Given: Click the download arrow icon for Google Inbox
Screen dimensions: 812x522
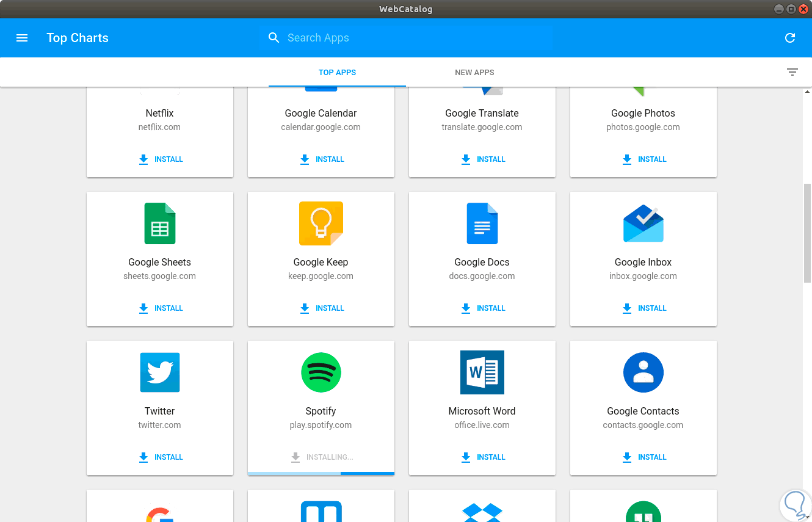Looking at the screenshot, I should (627, 308).
